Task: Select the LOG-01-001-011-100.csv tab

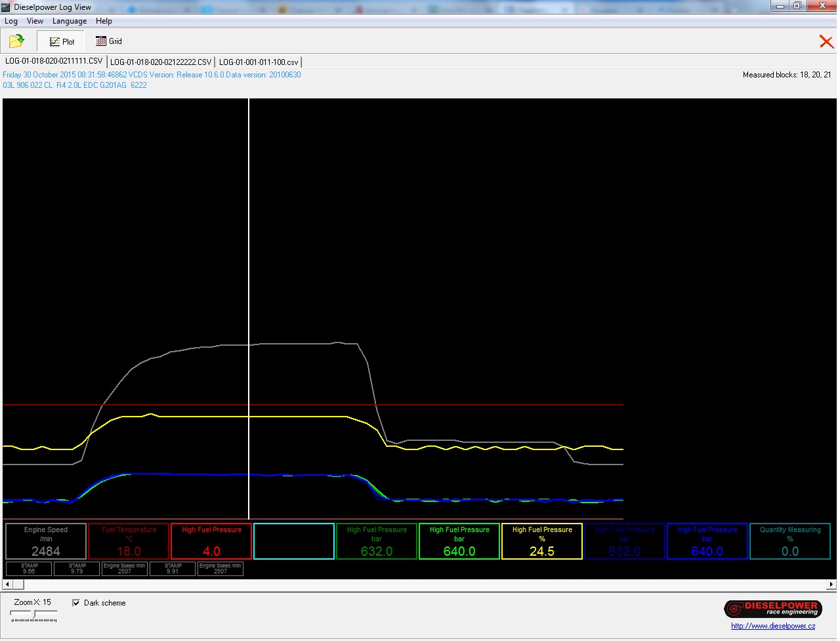Action: click(x=259, y=62)
